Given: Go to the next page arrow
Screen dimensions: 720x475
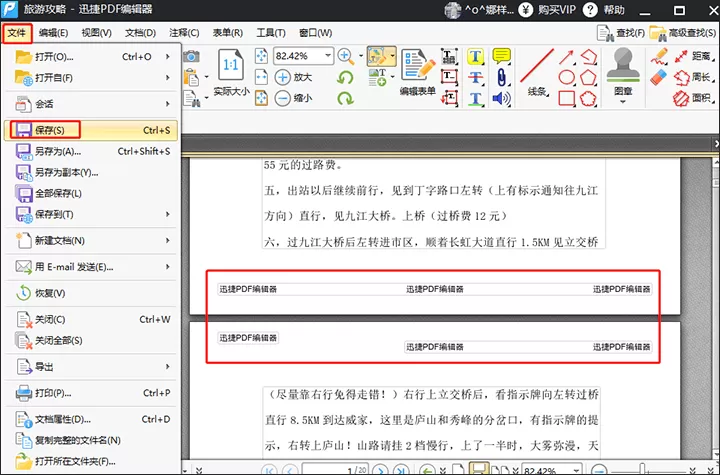Looking at the screenshot, I should (380, 470).
